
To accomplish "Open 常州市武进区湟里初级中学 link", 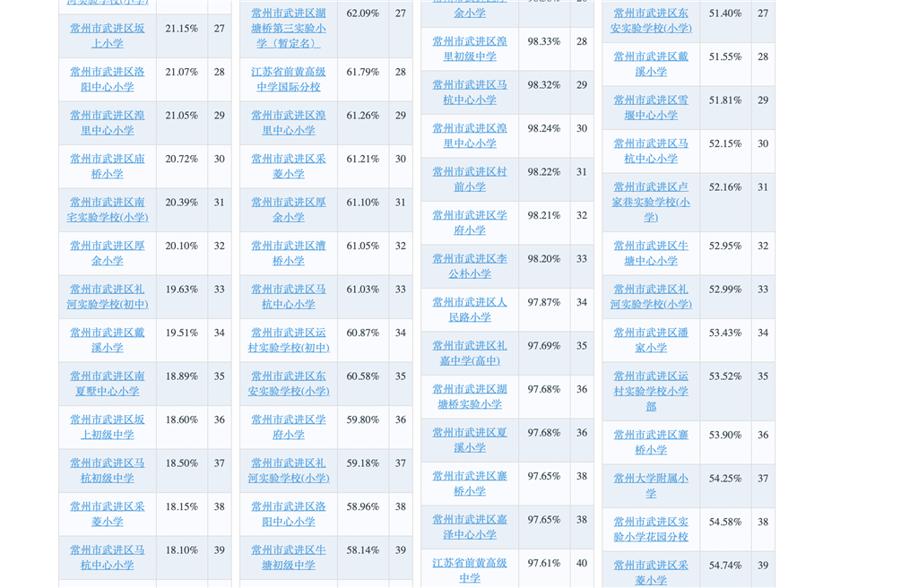I will [470, 48].
